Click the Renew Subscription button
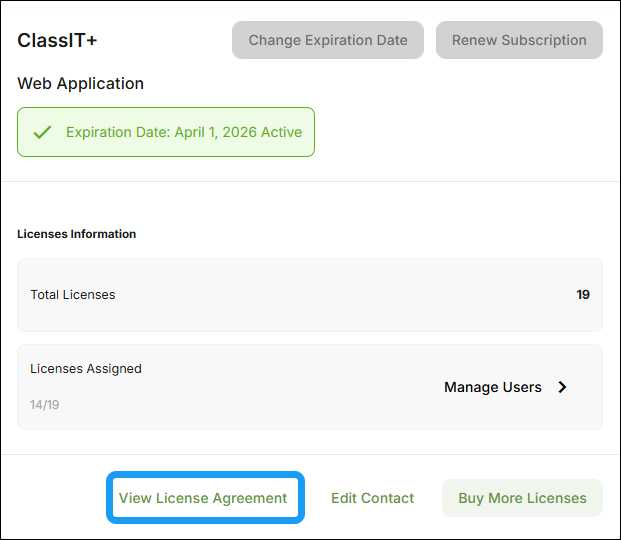The height and width of the screenshot is (540, 621). (x=519, y=40)
